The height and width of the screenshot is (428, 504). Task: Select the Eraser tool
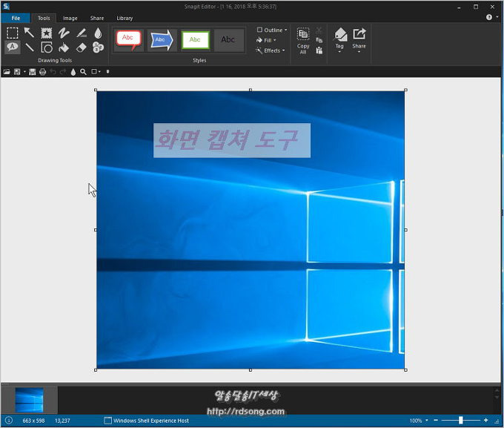pyautogui.click(x=82, y=47)
